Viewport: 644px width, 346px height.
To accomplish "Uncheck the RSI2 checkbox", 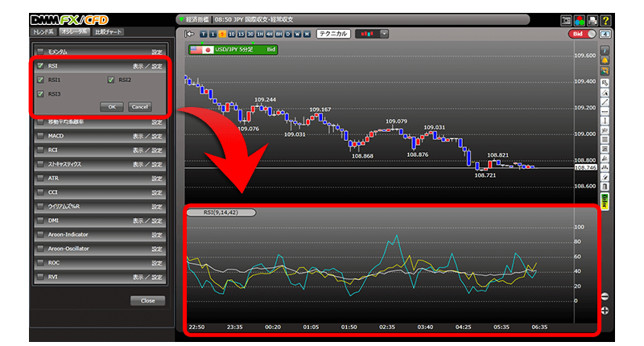I will tap(111, 80).
